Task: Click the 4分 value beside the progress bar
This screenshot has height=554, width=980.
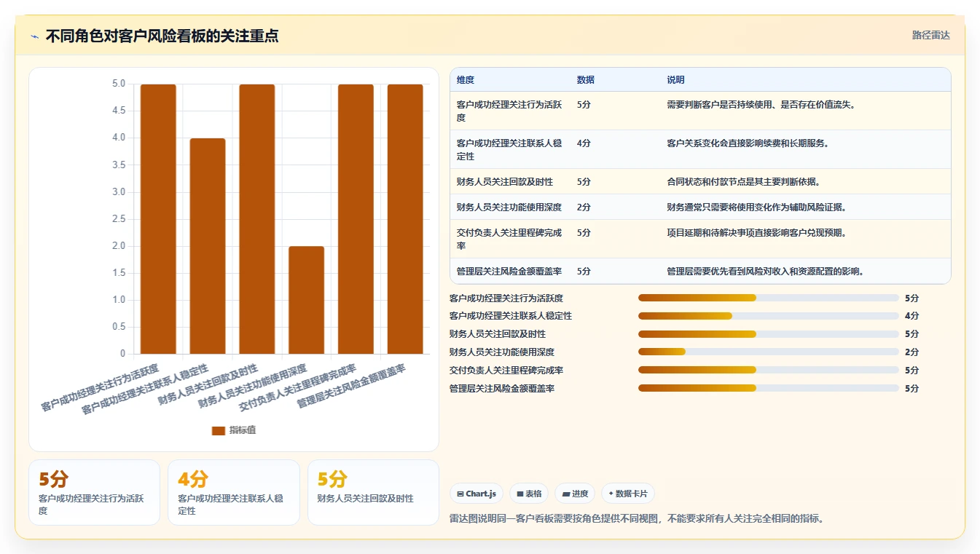Action: pos(912,316)
